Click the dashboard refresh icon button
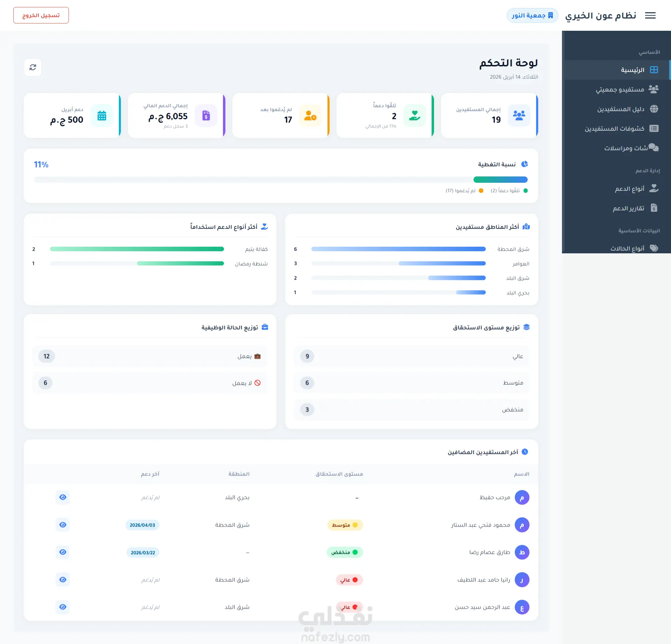 (x=33, y=67)
